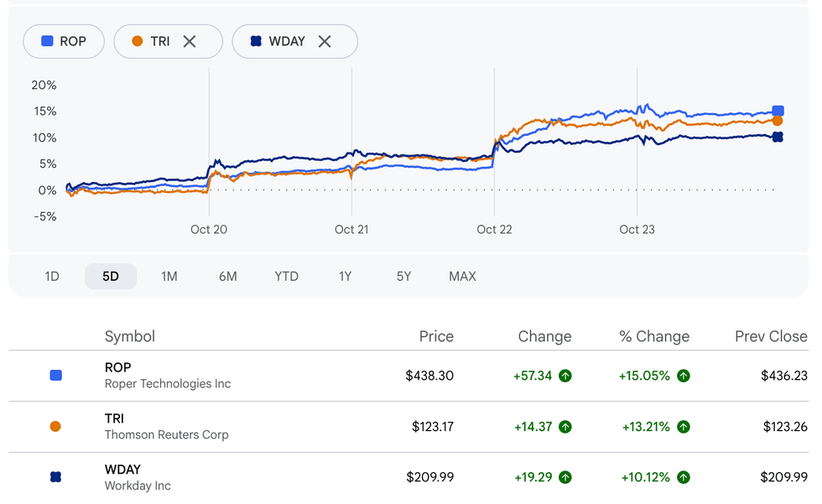Click the dark blue icon in WDAY chip
The width and height of the screenshot is (822, 504).
pos(256,41)
